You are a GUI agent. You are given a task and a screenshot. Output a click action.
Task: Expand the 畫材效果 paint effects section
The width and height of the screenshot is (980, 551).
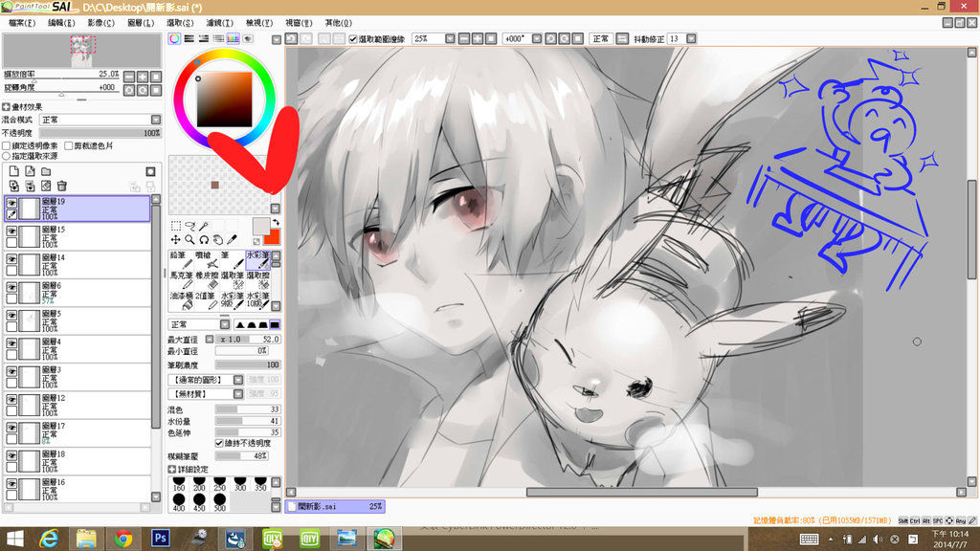(x=7, y=107)
